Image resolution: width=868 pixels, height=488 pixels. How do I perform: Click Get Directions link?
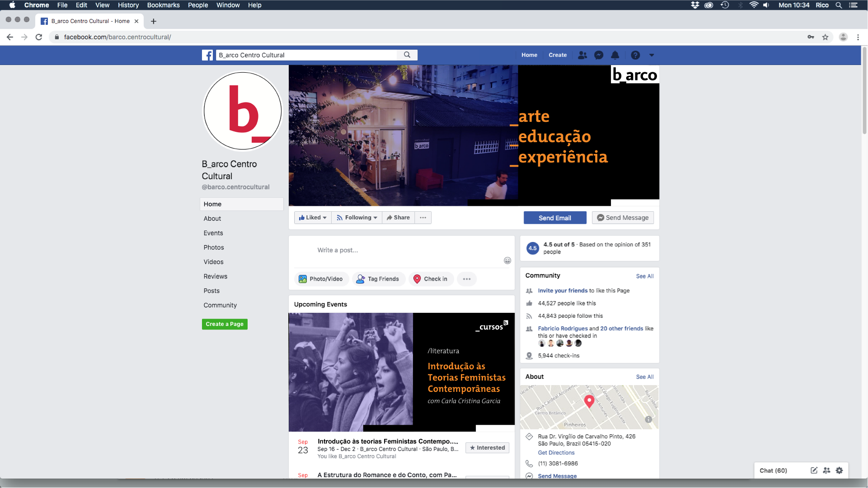(x=556, y=453)
